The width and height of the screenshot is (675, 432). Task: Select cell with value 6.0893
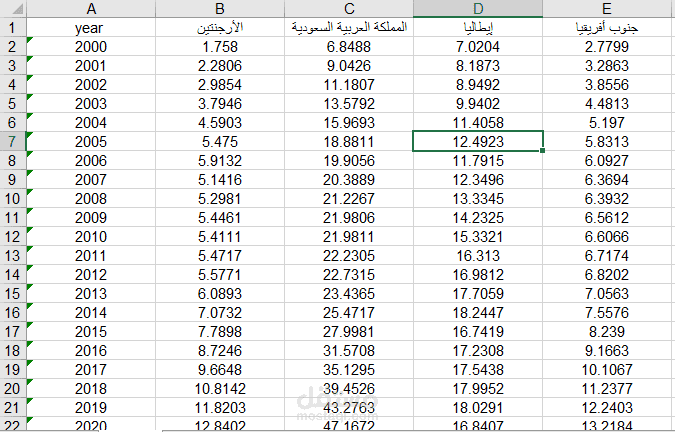click(x=220, y=293)
